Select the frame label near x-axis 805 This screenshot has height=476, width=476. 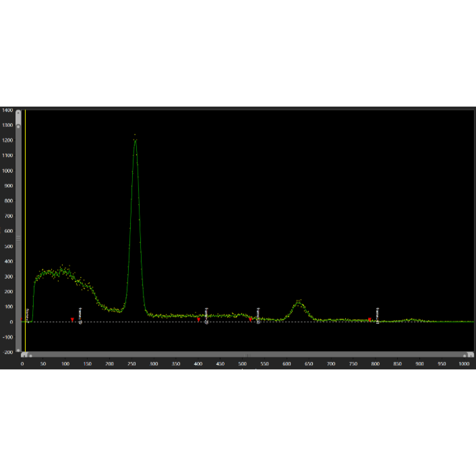[378, 316]
